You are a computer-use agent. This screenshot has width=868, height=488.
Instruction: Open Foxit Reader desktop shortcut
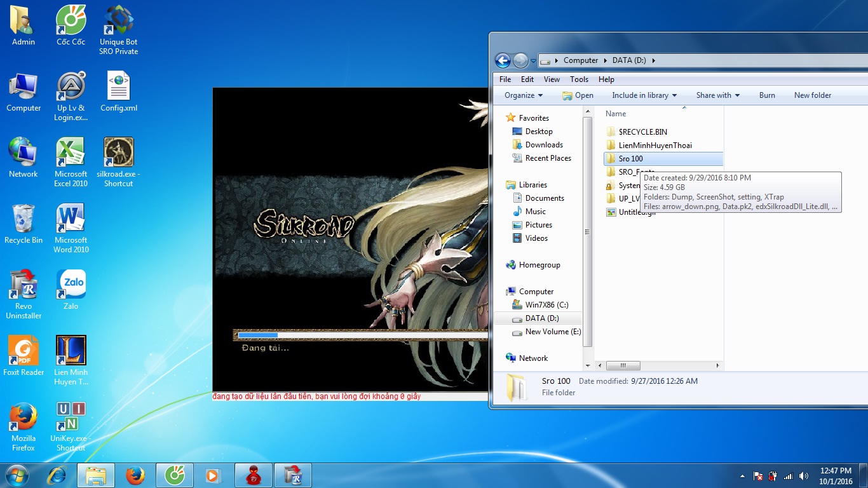(x=24, y=356)
